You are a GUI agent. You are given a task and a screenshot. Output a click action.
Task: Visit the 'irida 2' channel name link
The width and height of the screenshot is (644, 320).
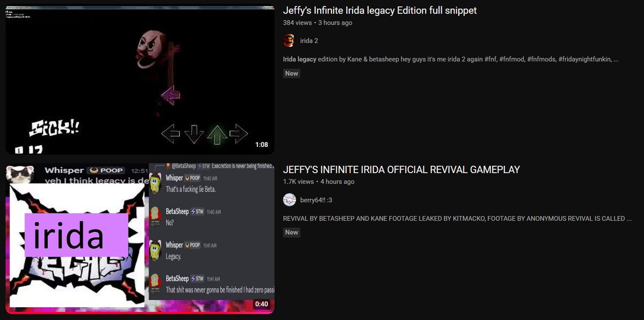[x=309, y=41]
